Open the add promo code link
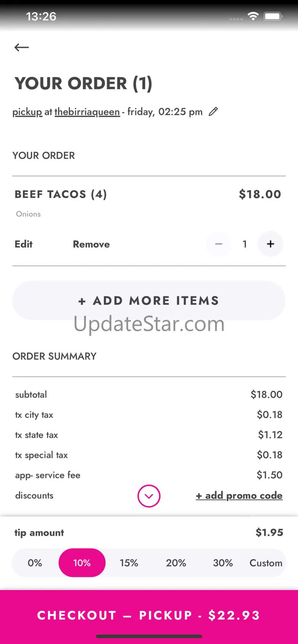Viewport: 298px width, 644px height. (239, 496)
